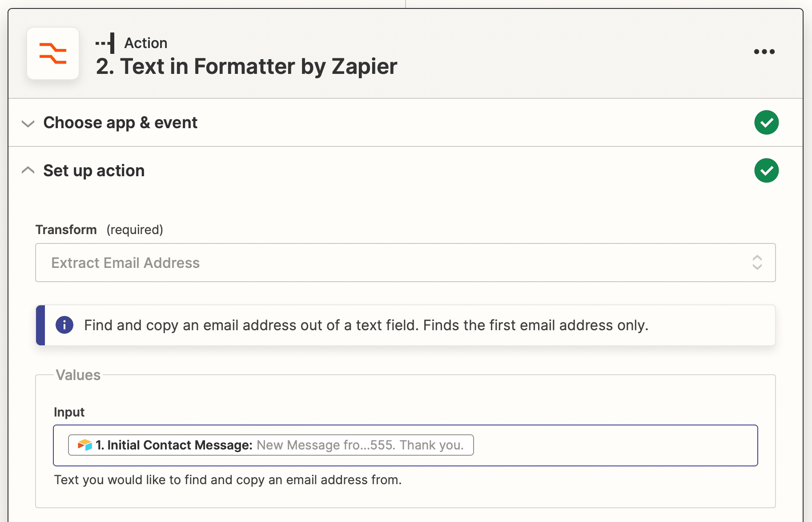
Task: Open the three-dot step options menu
Action: (764, 52)
